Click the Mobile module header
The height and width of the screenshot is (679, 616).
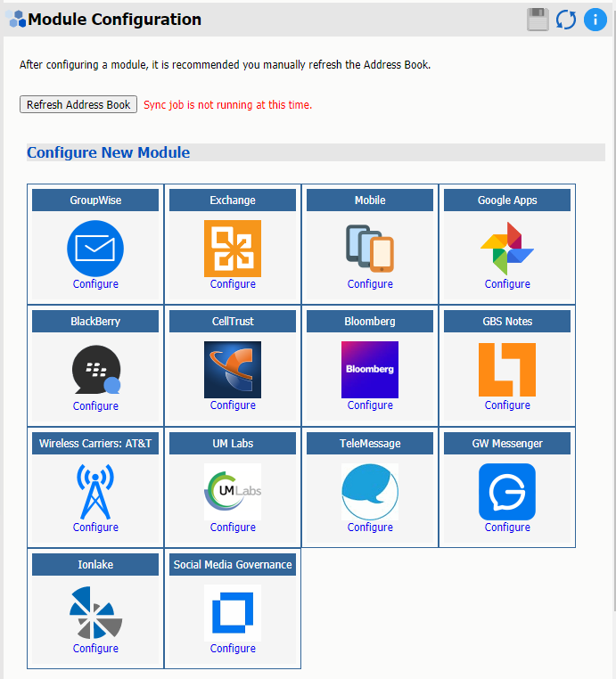coord(370,200)
